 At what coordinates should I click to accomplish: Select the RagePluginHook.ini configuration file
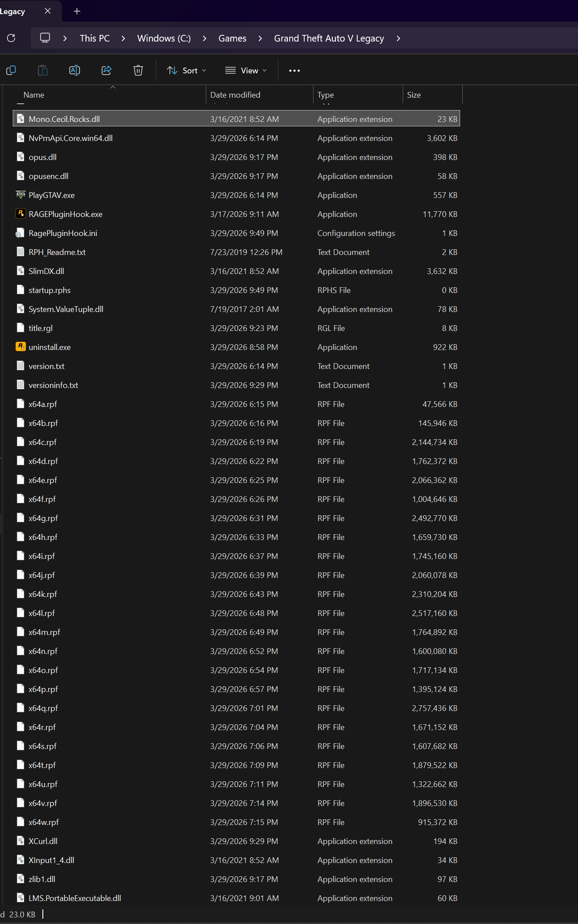pyautogui.click(x=63, y=233)
